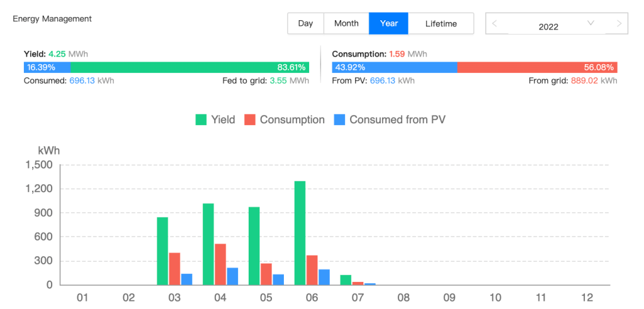Click the green 83.61% fed-to-grid bar

[x=189, y=67]
